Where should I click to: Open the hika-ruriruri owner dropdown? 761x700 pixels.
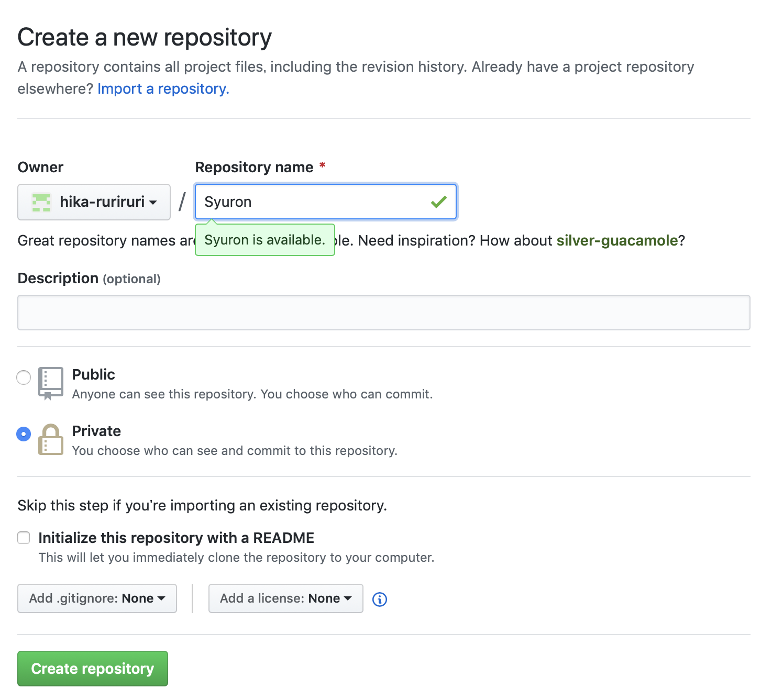[x=94, y=202]
